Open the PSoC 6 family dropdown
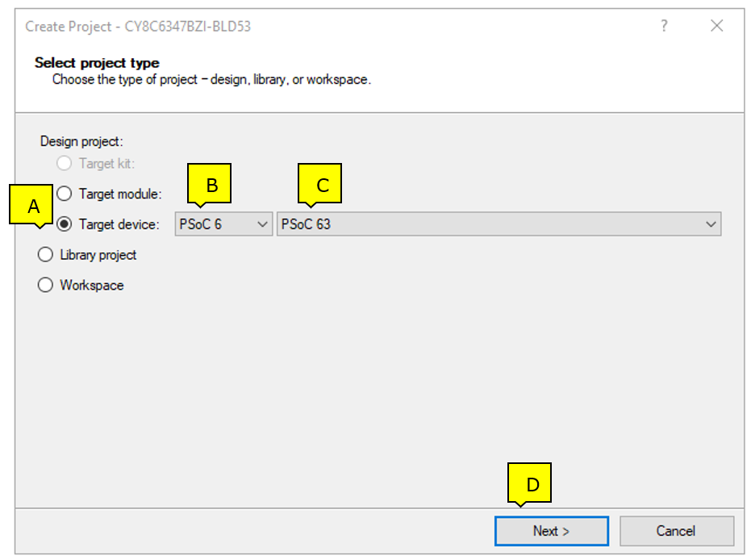Image resolution: width=751 pixels, height=560 pixels. click(x=223, y=224)
